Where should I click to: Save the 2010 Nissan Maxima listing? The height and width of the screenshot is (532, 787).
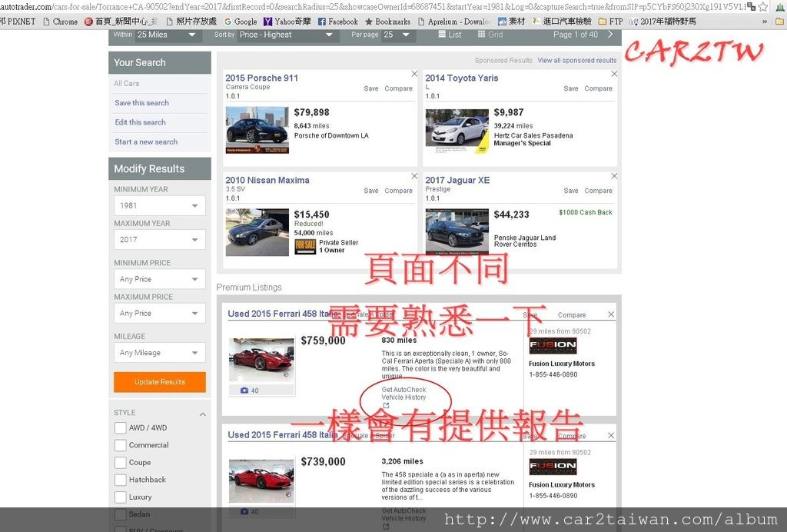click(x=371, y=191)
